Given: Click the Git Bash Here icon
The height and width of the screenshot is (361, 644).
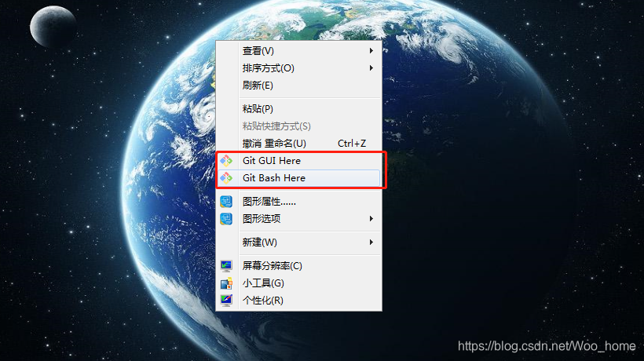Looking at the screenshot, I should coord(226,178).
